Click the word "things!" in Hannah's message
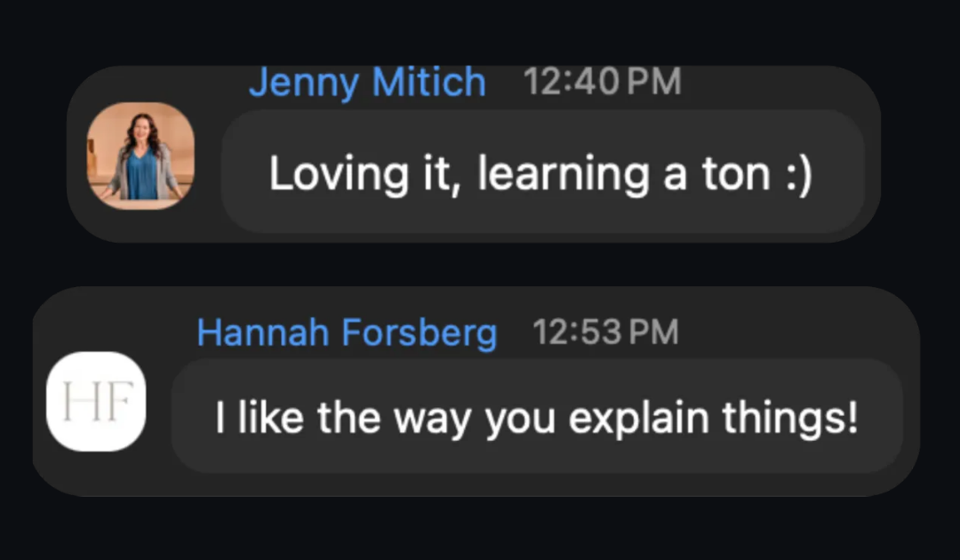The width and height of the screenshot is (960, 560). point(790,418)
